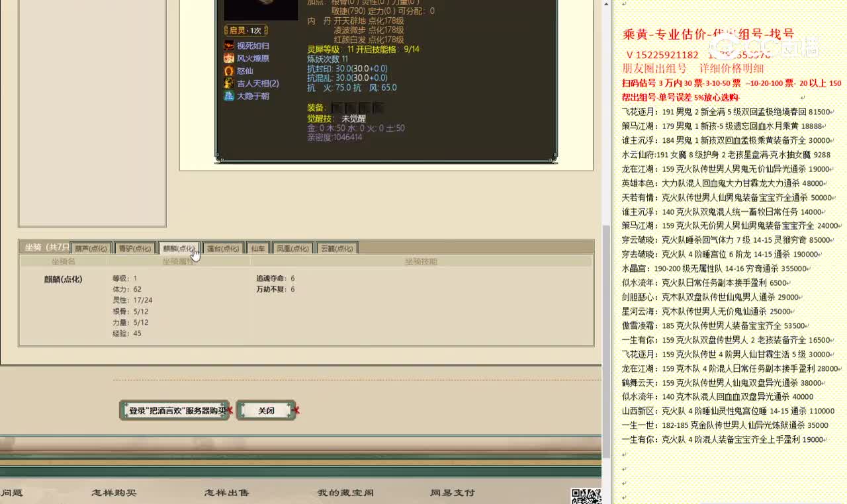Open the 莲台(点化) mount tab
Screen dimensions: 847x504
pos(223,249)
